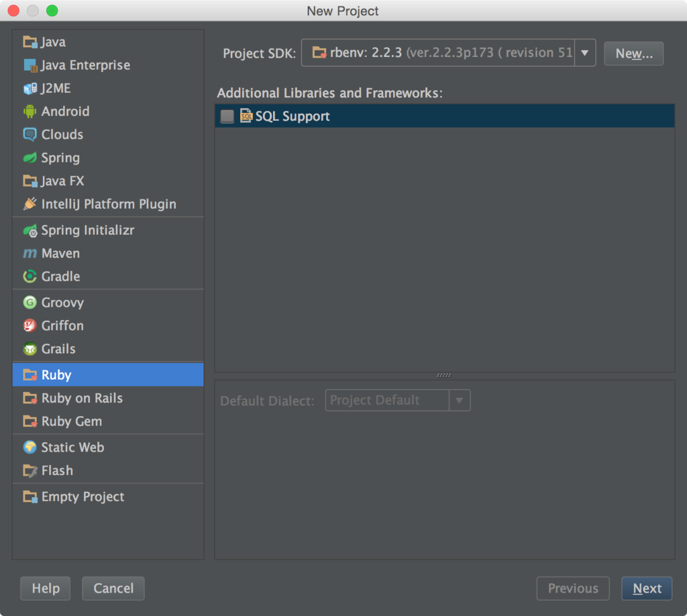Select the Java Enterprise label

click(86, 65)
